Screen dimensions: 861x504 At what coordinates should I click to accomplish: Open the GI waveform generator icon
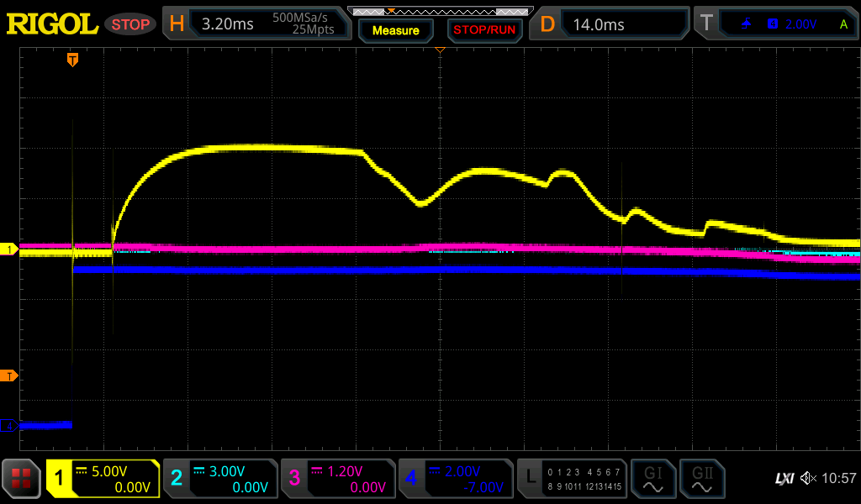652,479
